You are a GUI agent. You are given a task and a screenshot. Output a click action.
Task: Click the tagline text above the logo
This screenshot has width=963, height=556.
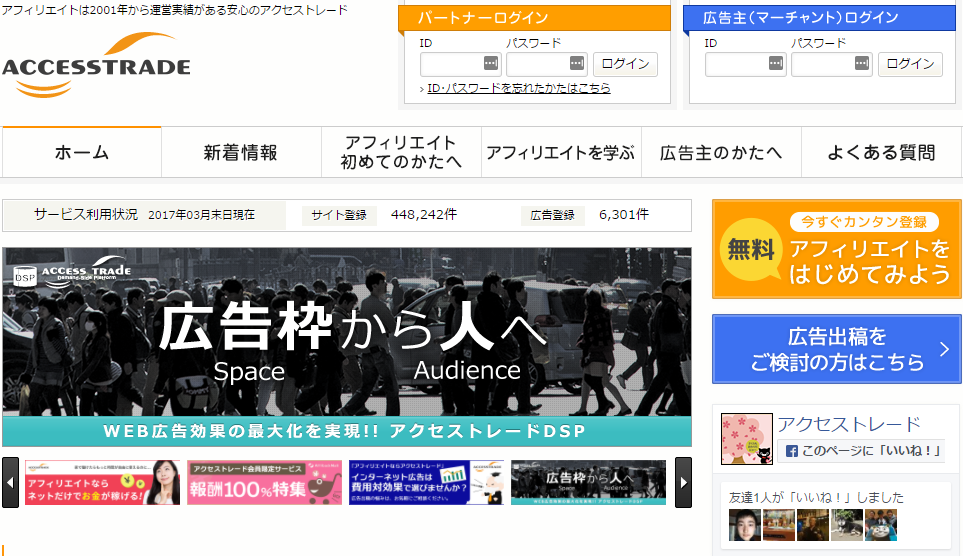click(x=174, y=10)
